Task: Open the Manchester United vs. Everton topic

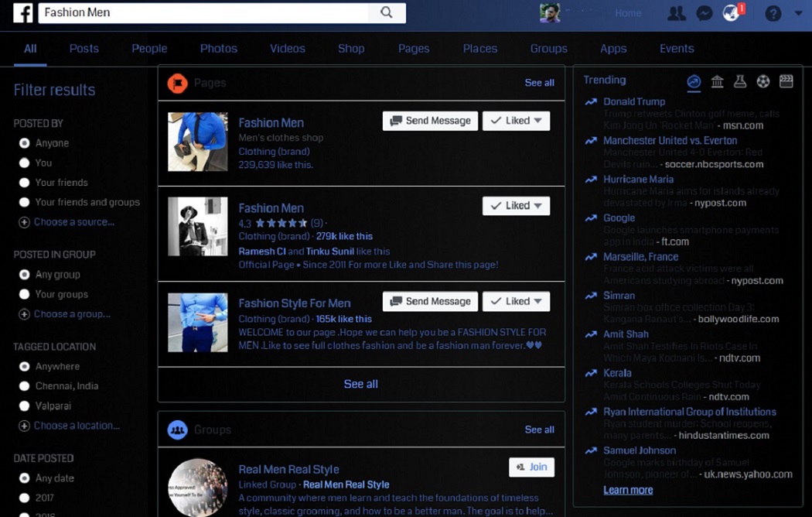Action: [670, 140]
